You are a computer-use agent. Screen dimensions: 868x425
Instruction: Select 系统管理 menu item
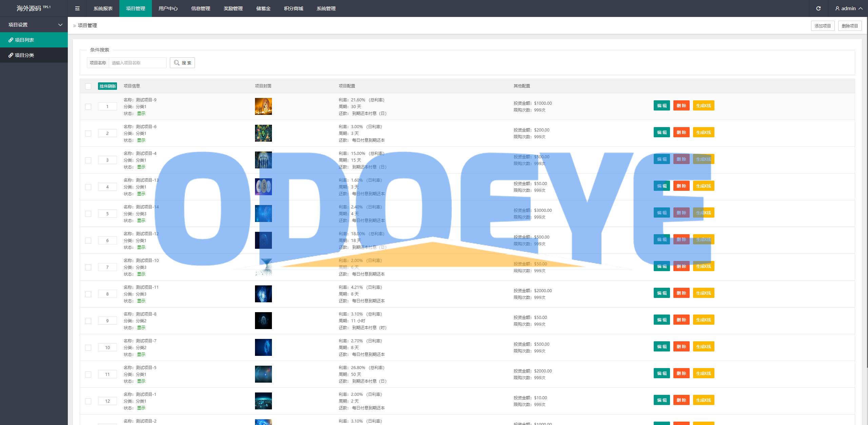point(327,8)
